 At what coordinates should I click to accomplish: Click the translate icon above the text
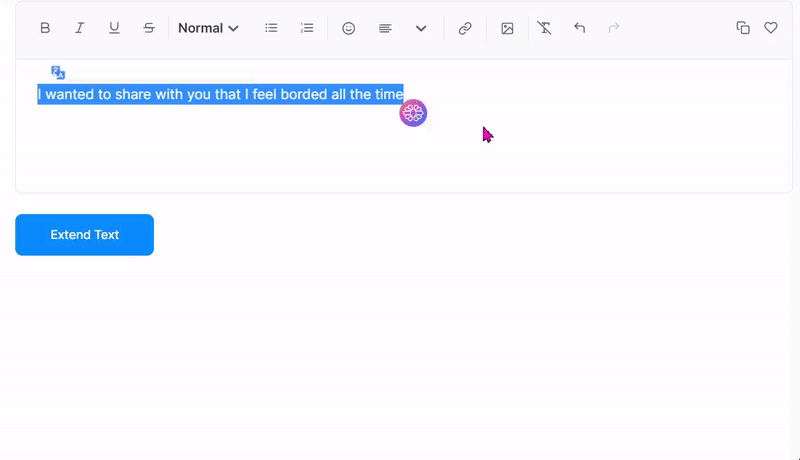pos(58,72)
